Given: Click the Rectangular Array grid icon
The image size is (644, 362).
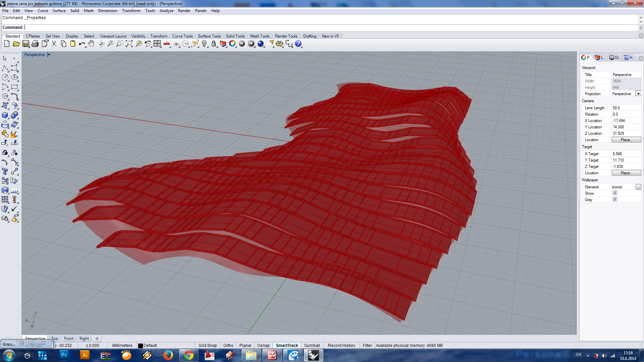Looking at the screenshot, I should point(5,199).
